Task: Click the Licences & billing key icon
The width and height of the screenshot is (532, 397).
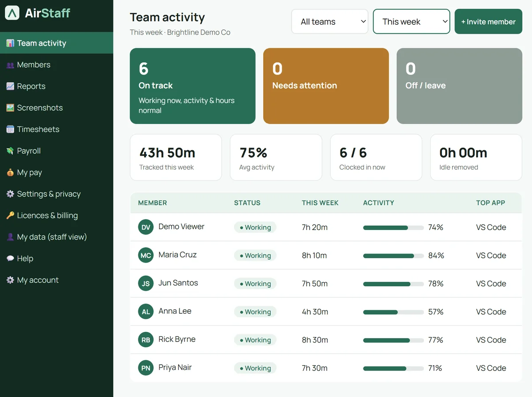Action: [10, 215]
